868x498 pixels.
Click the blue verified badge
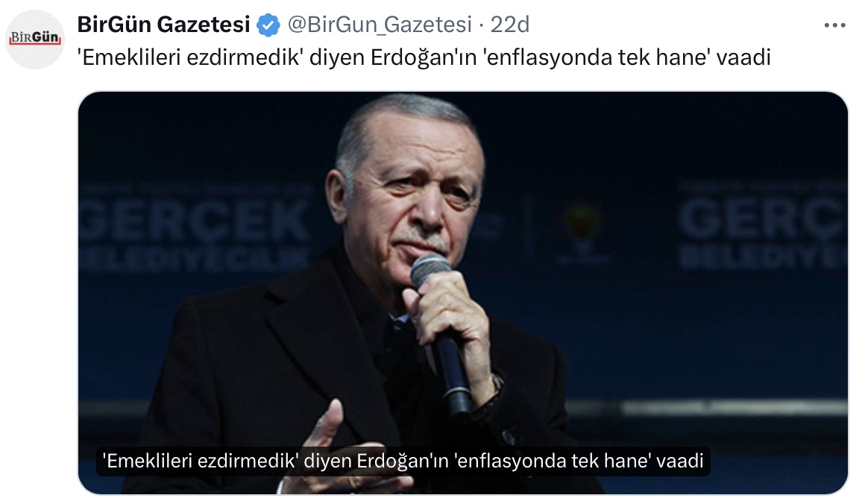268,25
